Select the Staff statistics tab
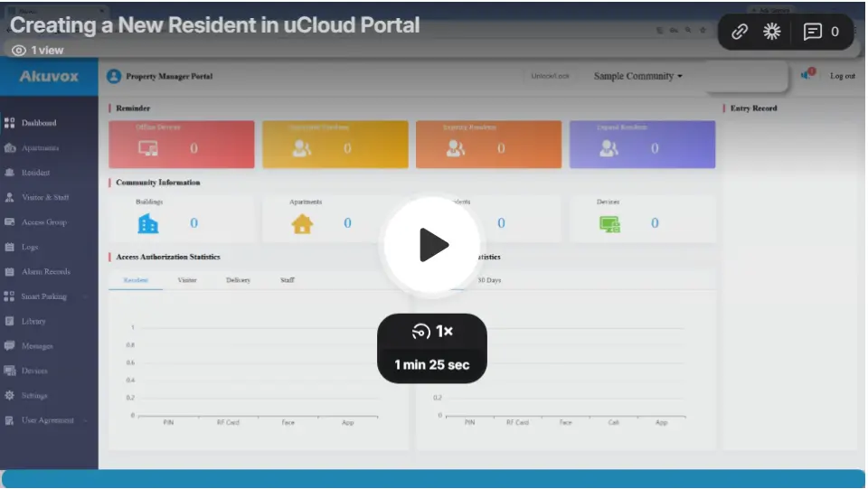 [288, 280]
